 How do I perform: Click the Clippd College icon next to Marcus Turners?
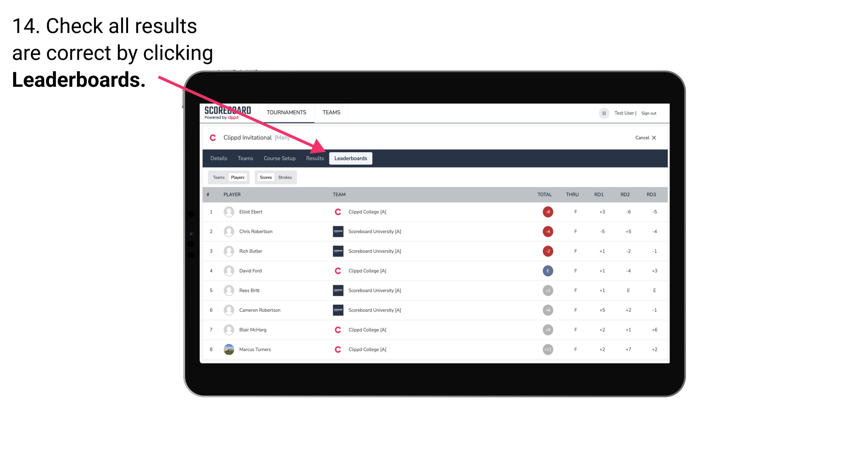pyautogui.click(x=336, y=349)
